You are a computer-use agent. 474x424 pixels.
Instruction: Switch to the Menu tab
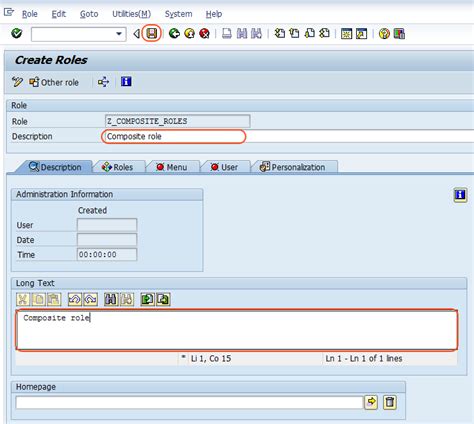pos(172,167)
